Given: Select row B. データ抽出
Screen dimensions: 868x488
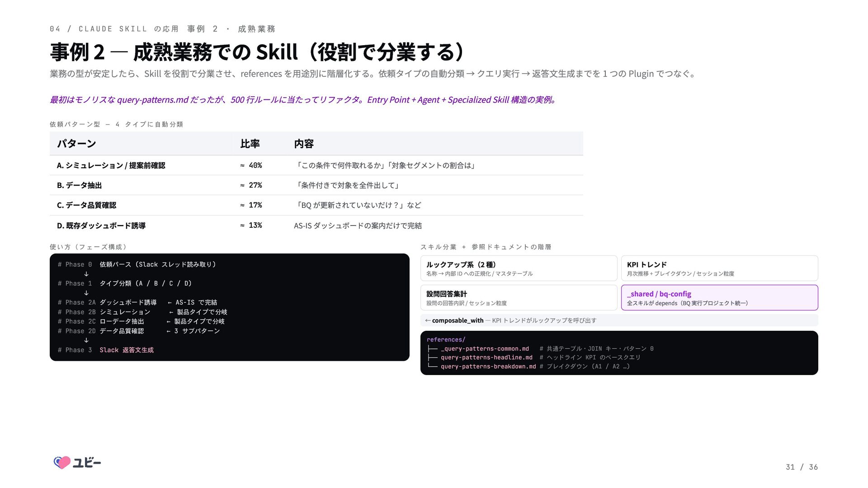Looking at the screenshot, I should [316, 185].
